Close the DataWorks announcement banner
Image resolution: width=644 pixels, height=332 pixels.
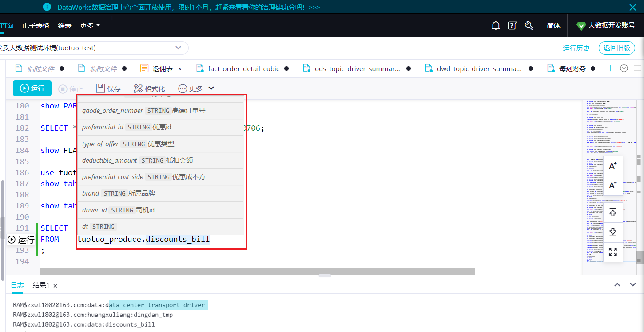(633, 7)
